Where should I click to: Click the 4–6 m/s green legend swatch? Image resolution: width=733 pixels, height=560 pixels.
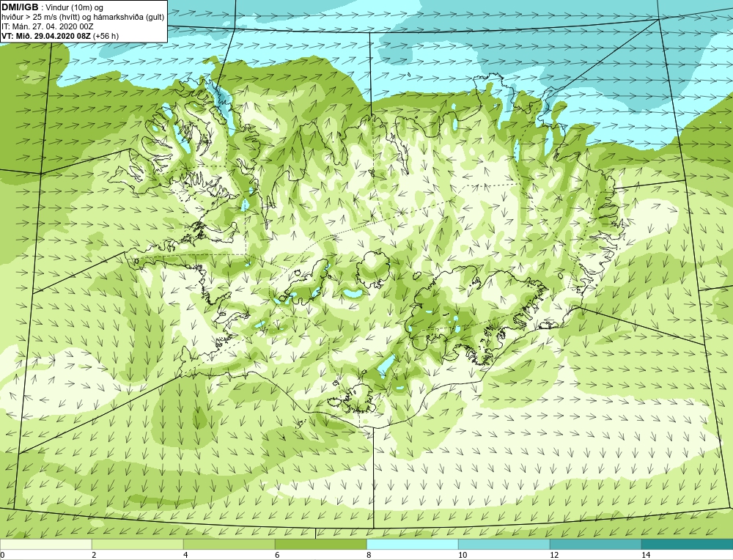coord(229,544)
